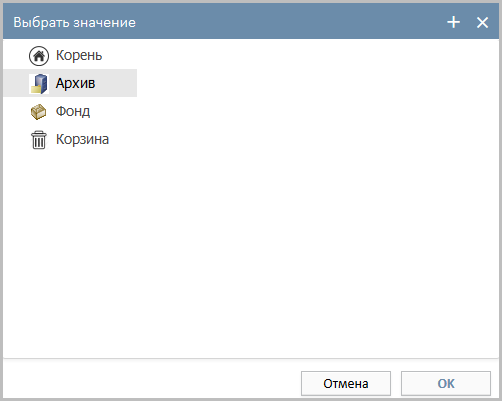Choose the Фонд entry label

click(73, 111)
